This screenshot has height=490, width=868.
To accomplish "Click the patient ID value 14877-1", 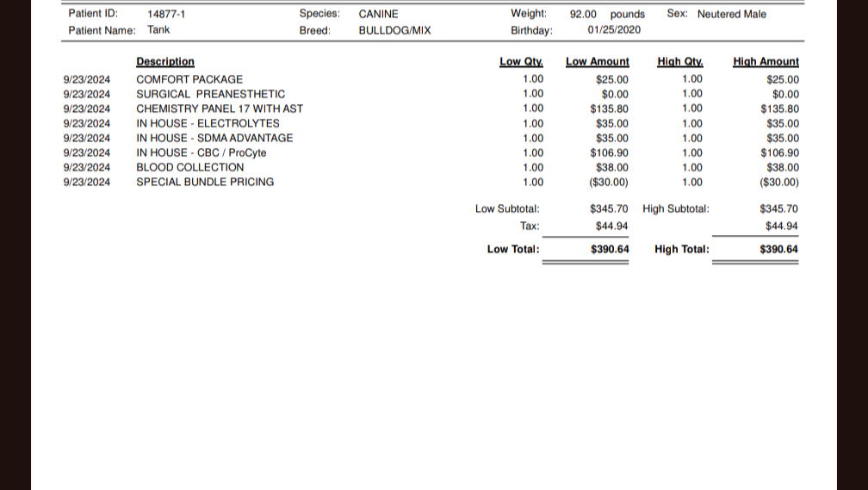I will click(x=166, y=15).
